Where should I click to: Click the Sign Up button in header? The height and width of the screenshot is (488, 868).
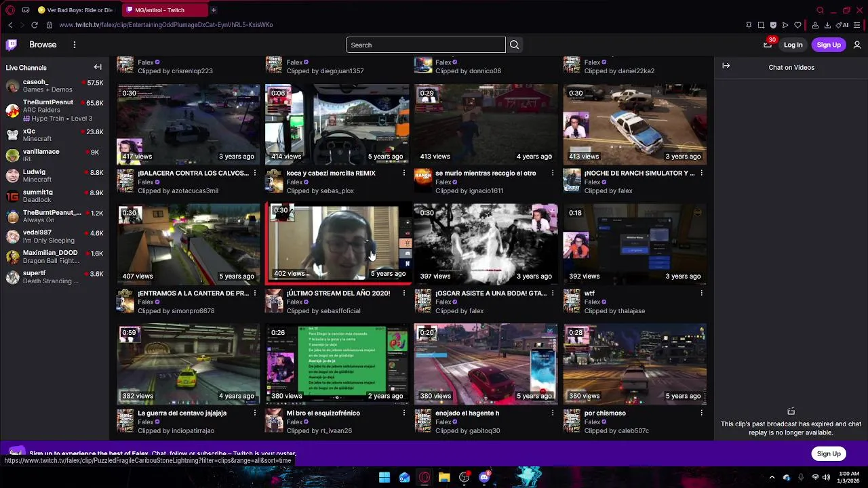point(829,45)
